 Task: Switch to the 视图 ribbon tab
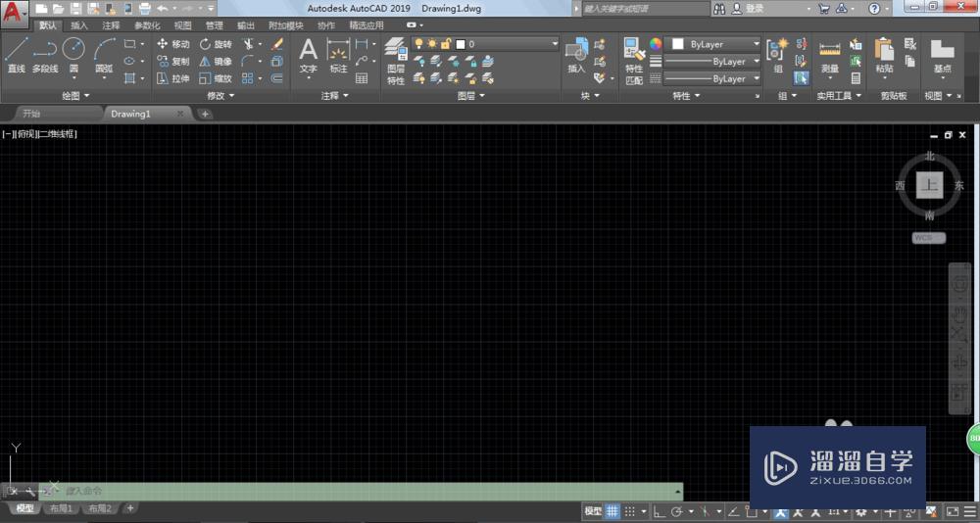tap(182, 25)
